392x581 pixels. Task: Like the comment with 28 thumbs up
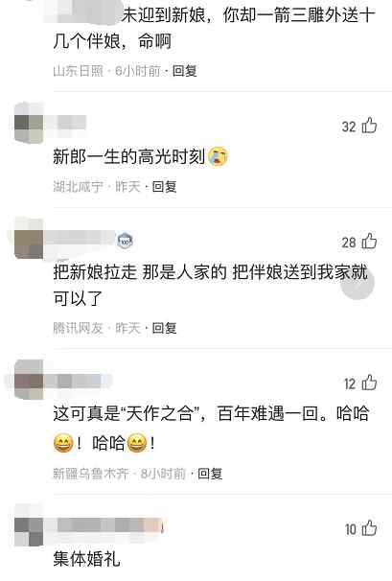pos(369,242)
